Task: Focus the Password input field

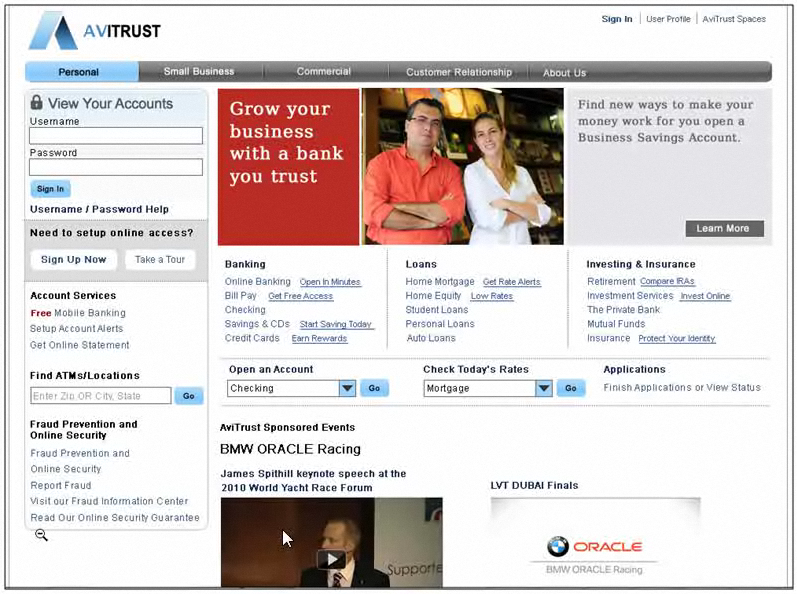Action: tap(116, 167)
